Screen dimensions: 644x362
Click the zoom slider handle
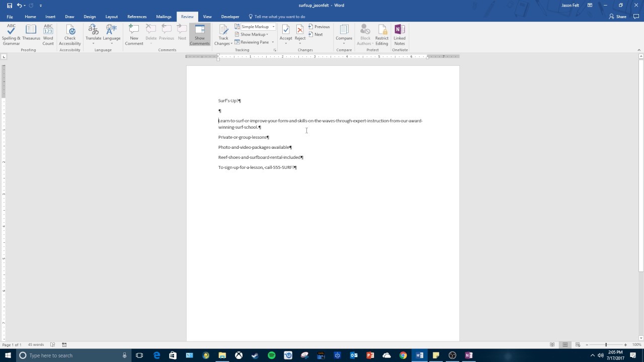pos(606,345)
